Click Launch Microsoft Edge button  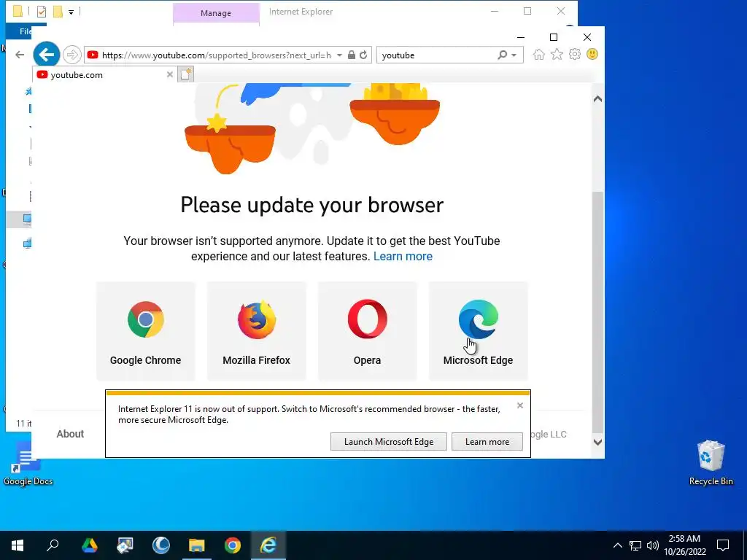[389, 442]
